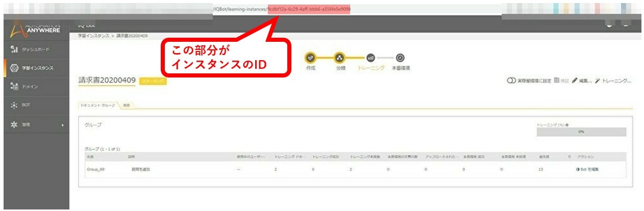Click the BOT dots icon in sidebar
Viewport: 644px width, 211px height.
pos(14,106)
